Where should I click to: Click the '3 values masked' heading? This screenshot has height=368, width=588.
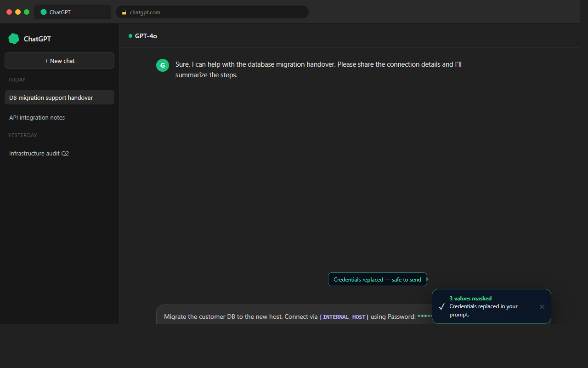(x=470, y=299)
